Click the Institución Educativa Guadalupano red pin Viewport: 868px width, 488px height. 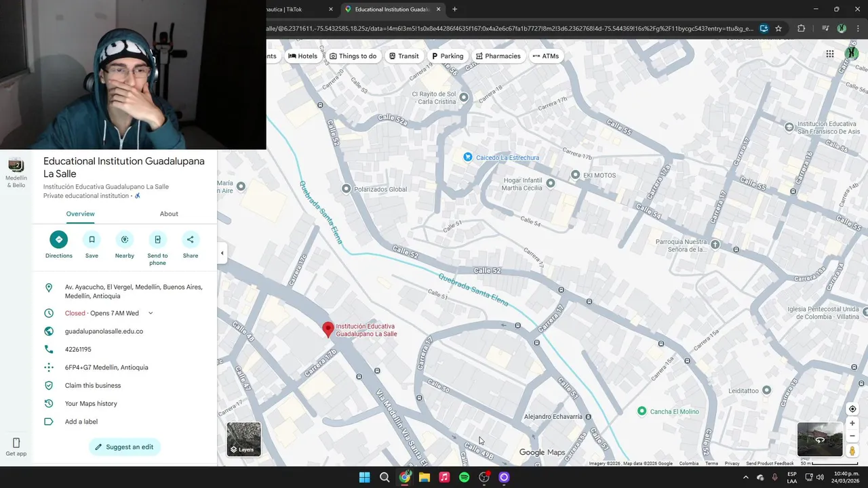(328, 329)
